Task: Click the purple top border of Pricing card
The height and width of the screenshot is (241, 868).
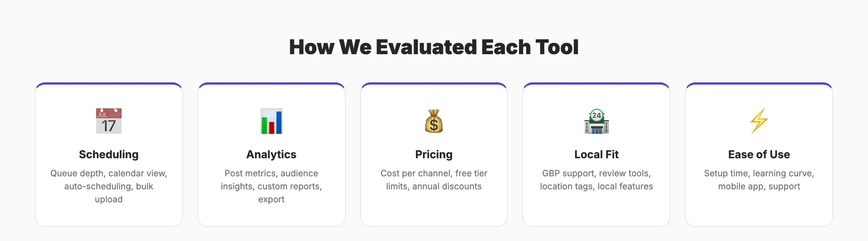Action: (434, 84)
